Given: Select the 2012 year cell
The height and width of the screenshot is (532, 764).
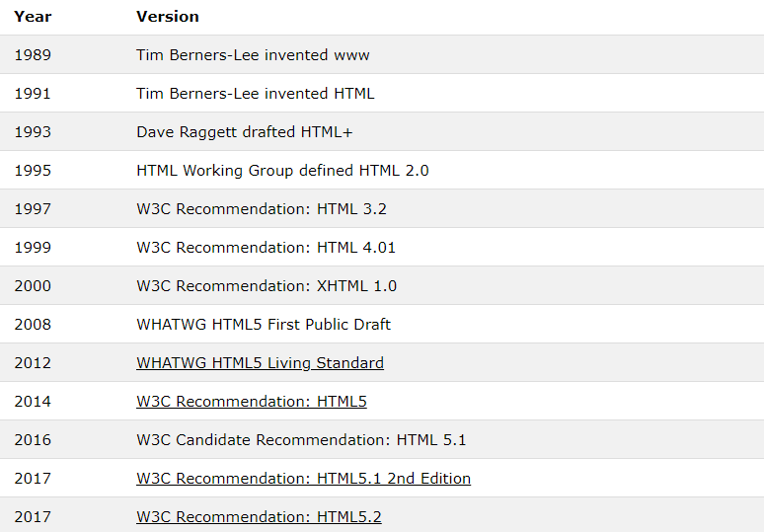Looking at the screenshot, I should (33, 363).
